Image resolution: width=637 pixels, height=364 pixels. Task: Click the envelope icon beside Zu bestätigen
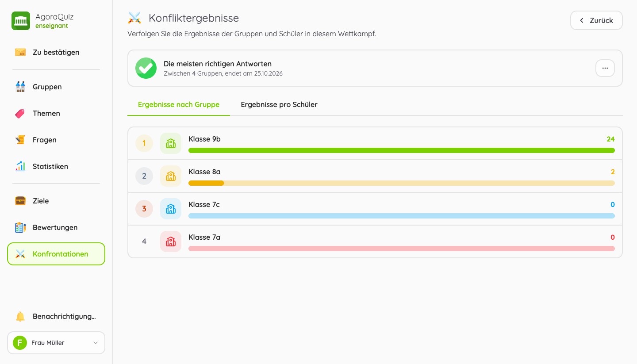tap(20, 52)
